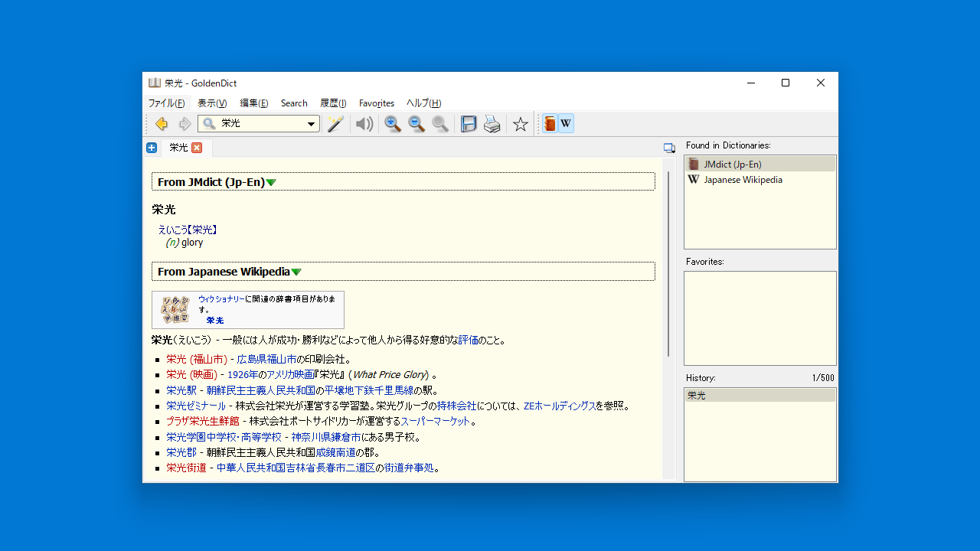Image resolution: width=980 pixels, height=551 pixels.
Task: Open the 広島県 link
Action: click(x=252, y=360)
